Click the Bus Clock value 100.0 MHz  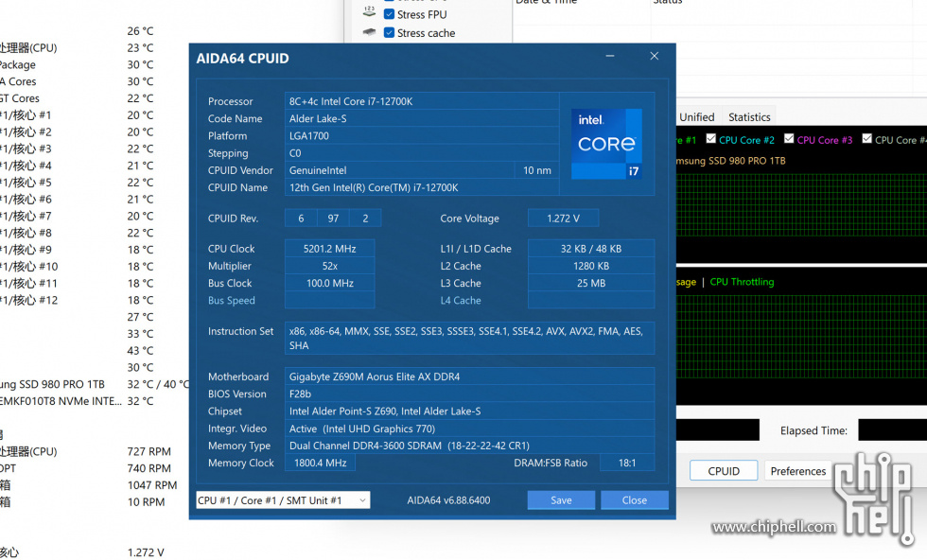[x=329, y=283]
